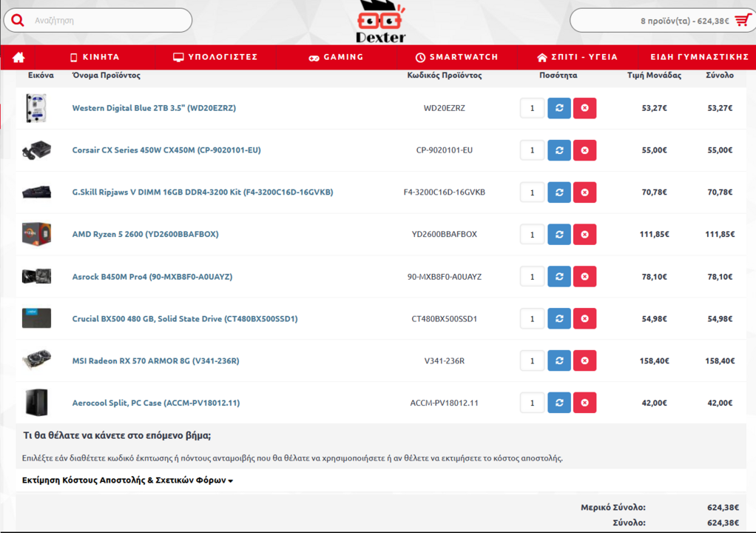Update quantity for AMD Ryzen 5 2600
Screen dimensions: 756x533
pos(559,235)
